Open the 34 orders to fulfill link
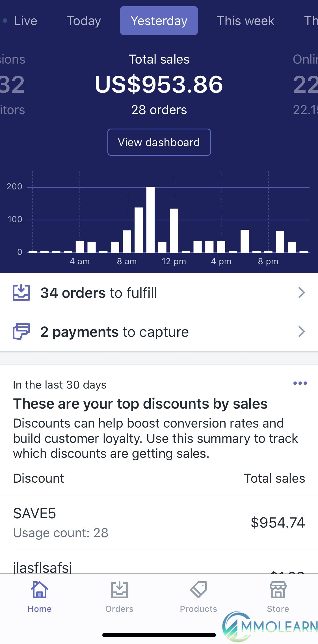The height and width of the screenshot is (644, 318). [x=159, y=292]
